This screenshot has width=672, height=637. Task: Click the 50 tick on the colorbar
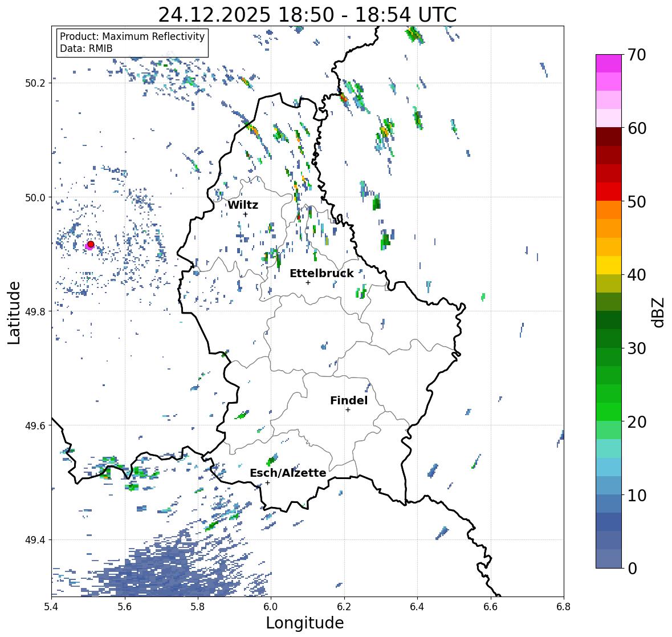(x=636, y=201)
